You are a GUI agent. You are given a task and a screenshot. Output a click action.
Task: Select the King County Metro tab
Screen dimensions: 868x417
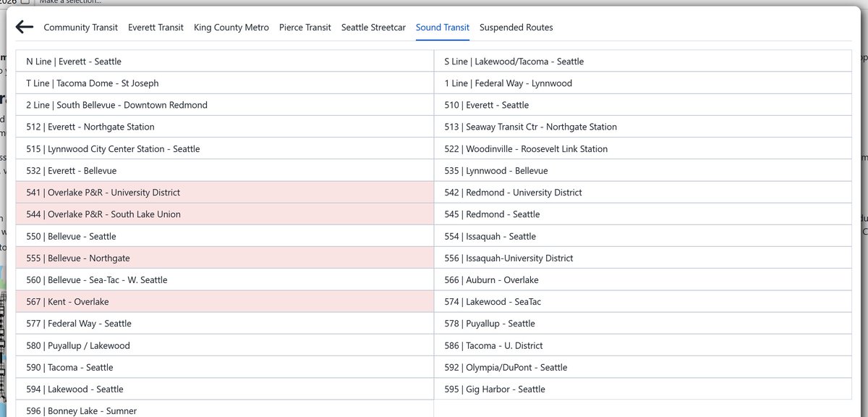point(231,28)
